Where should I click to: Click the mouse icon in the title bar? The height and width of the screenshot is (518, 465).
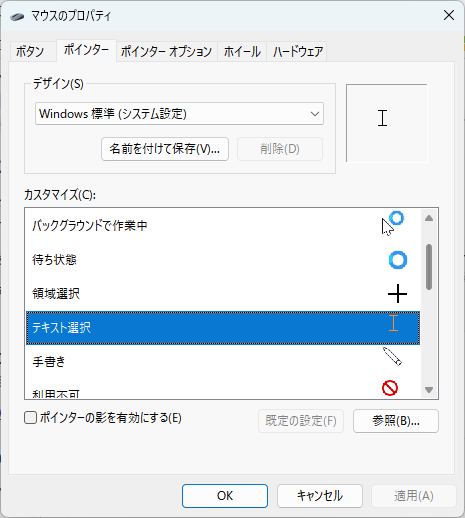tap(17, 16)
